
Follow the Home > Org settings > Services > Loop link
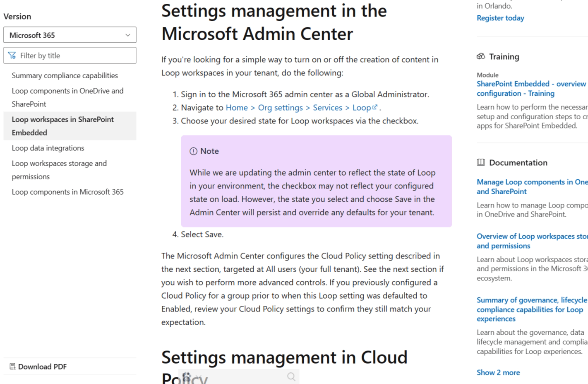(x=302, y=108)
